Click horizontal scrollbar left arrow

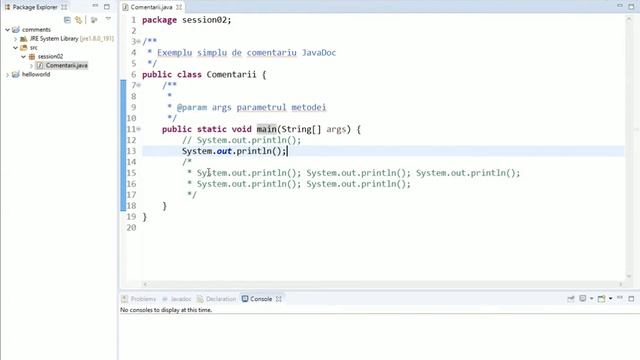(x=145, y=284)
